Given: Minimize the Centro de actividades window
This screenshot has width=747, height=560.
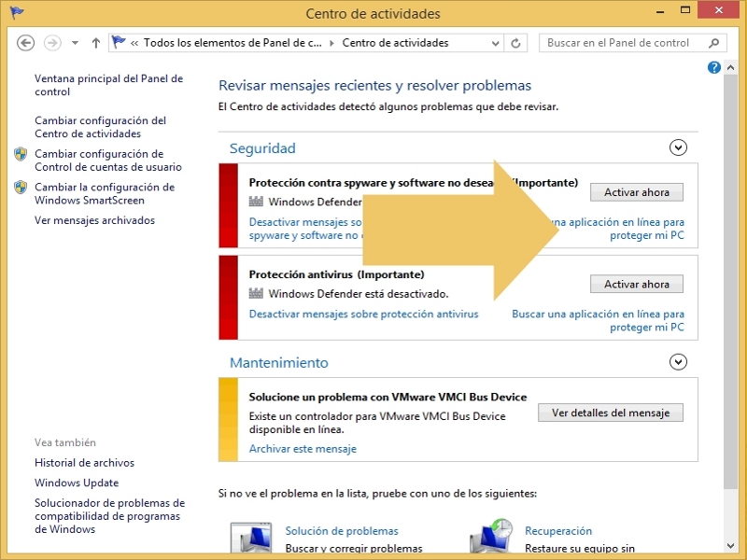Looking at the screenshot, I should click(660, 11).
